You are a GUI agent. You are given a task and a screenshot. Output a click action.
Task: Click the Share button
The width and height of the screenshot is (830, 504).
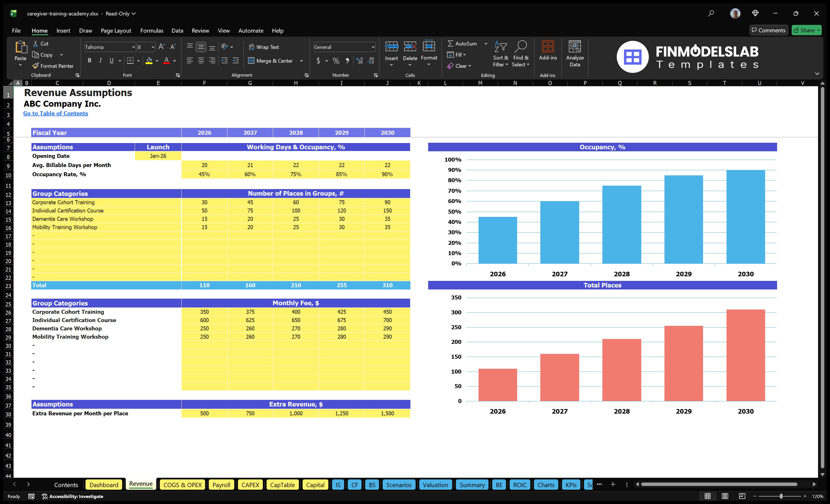coord(806,30)
